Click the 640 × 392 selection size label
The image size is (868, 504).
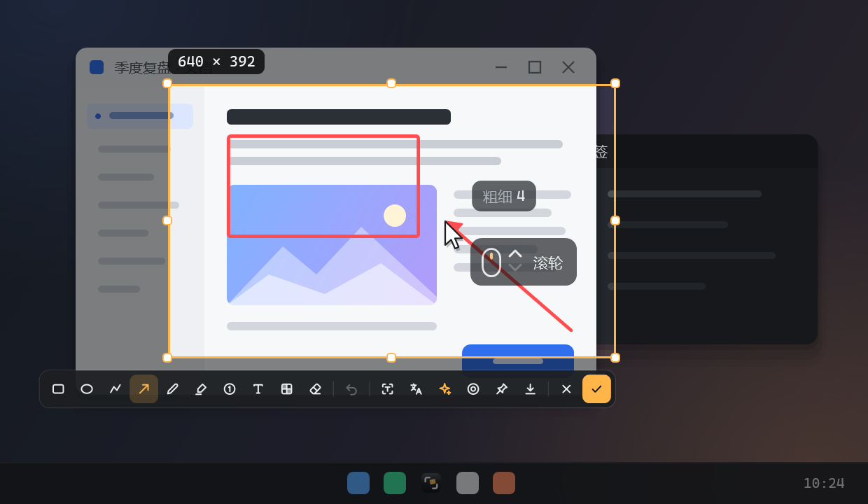216,62
